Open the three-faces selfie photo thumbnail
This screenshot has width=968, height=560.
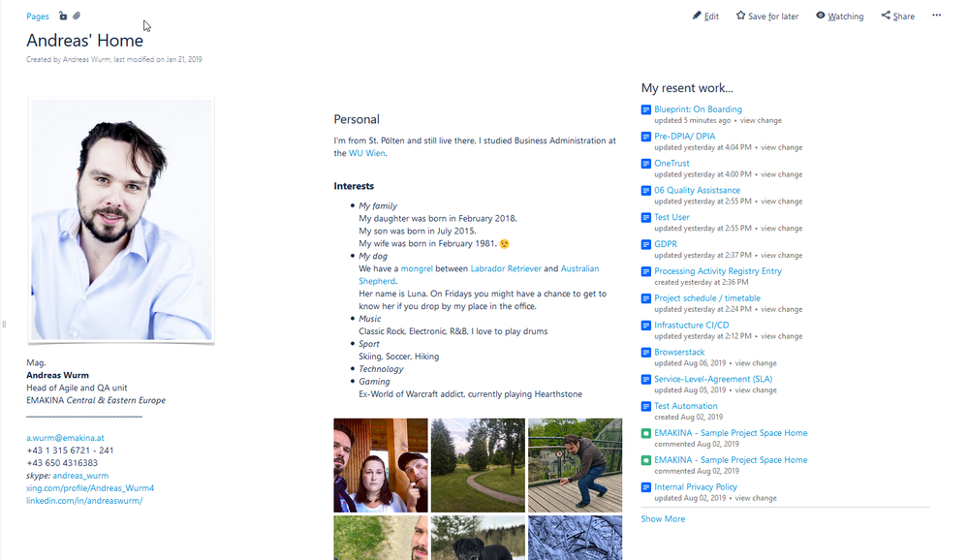[380, 465]
